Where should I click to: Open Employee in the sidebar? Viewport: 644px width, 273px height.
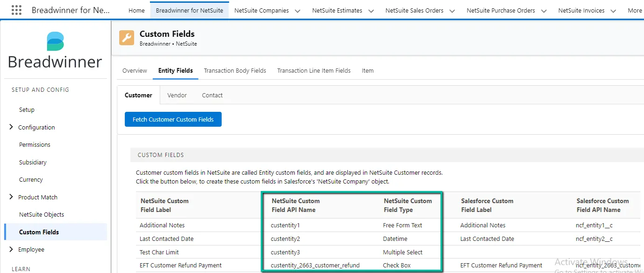[x=31, y=250]
